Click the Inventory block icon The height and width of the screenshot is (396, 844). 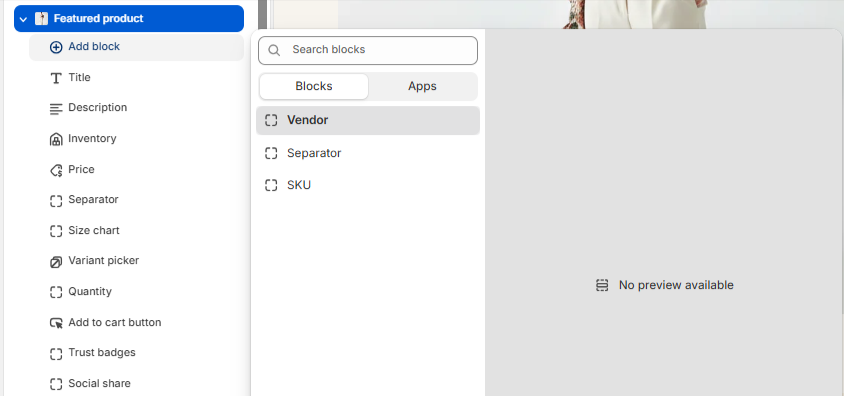pyautogui.click(x=56, y=139)
